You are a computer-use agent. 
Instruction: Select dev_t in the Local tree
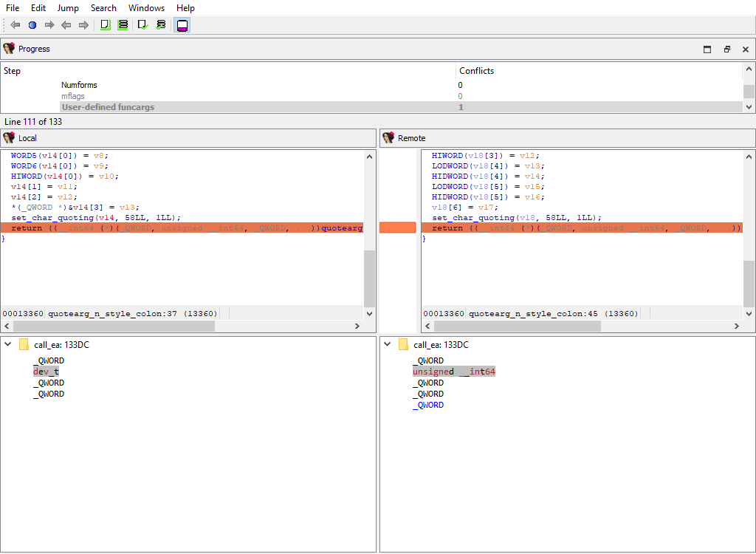pos(46,372)
